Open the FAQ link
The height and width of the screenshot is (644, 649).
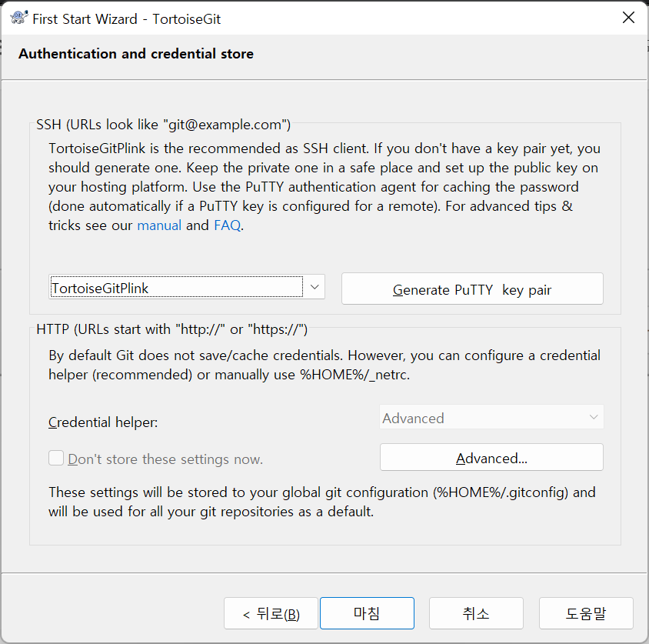(227, 225)
